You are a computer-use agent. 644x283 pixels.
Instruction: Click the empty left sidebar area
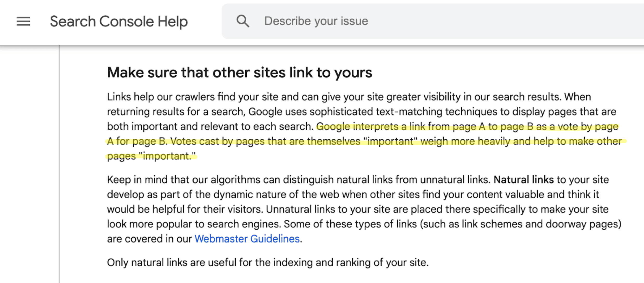29,164
